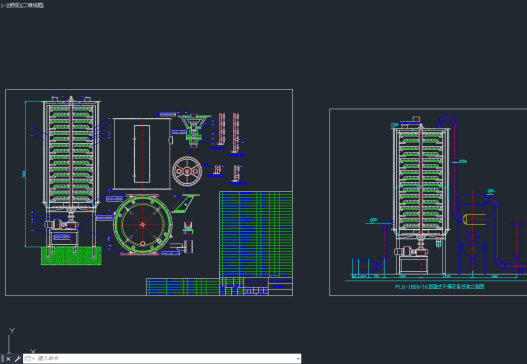Expand command history arrow at command line end

298,359
